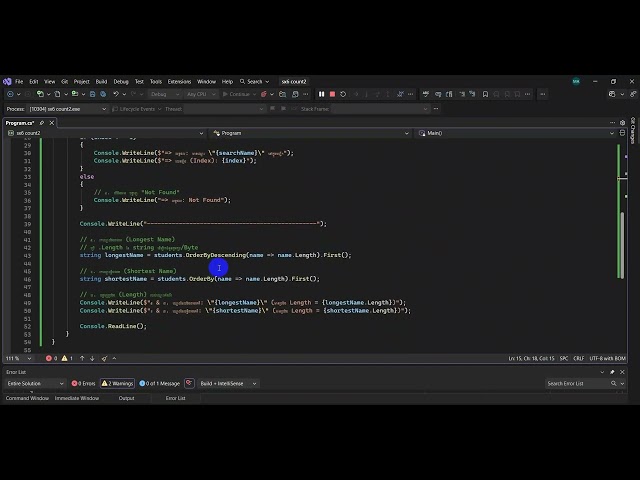Switch to the Immediate Window tab
The width and height of the screenshot is (640, 480).
point(77,398)
